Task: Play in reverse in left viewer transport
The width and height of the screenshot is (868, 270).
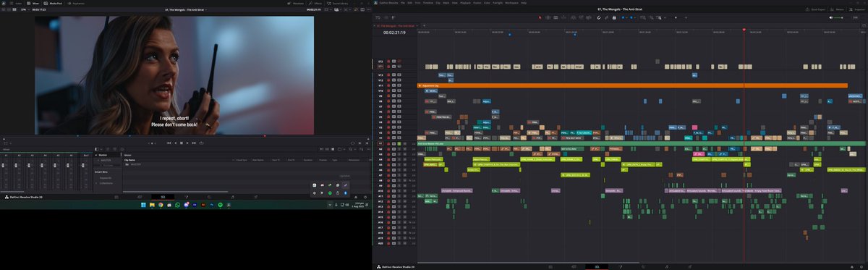Action: 175,143
